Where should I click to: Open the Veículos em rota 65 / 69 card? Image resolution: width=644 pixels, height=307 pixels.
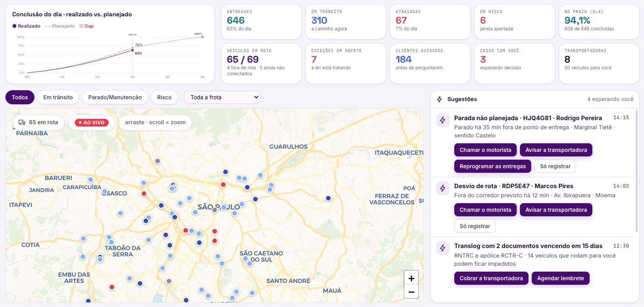[261, 63]
